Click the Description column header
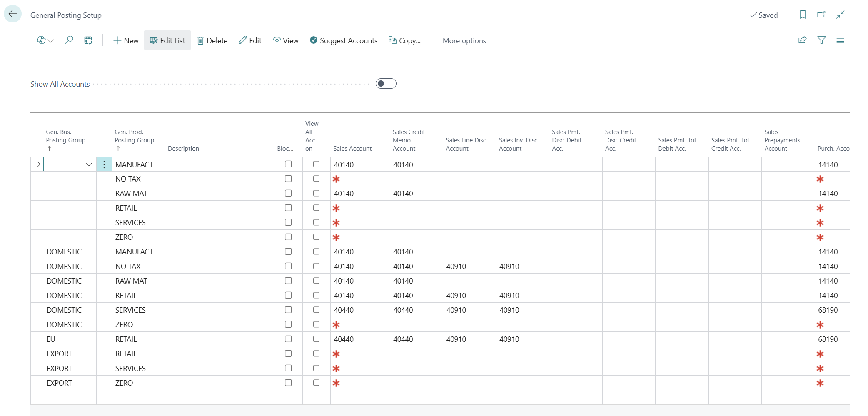This screenshot has width=868, height=416. point(183,149)
